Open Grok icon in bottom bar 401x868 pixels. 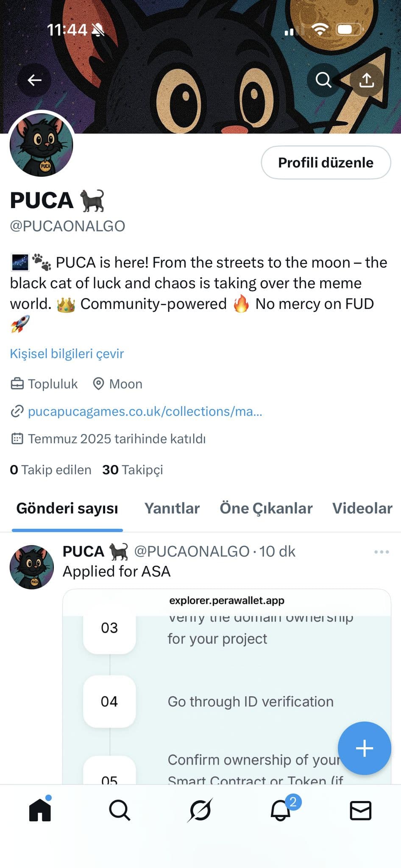click(x=200, y=810)
